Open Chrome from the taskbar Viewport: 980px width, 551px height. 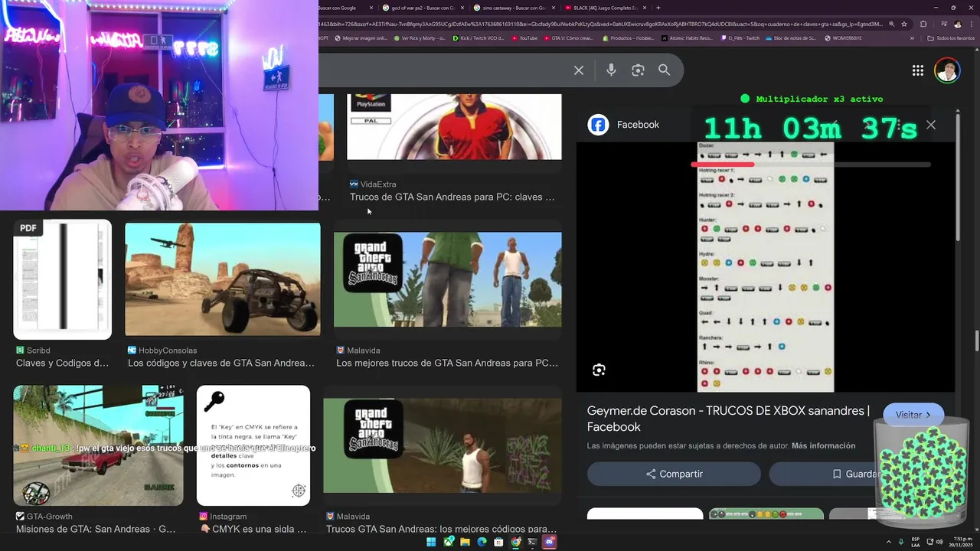[515, 542]
